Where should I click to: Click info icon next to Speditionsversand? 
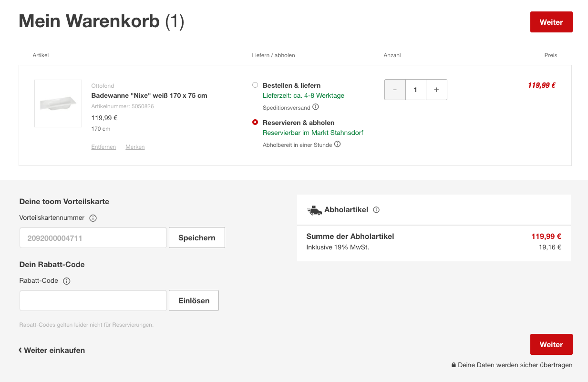tap(316, 107)
